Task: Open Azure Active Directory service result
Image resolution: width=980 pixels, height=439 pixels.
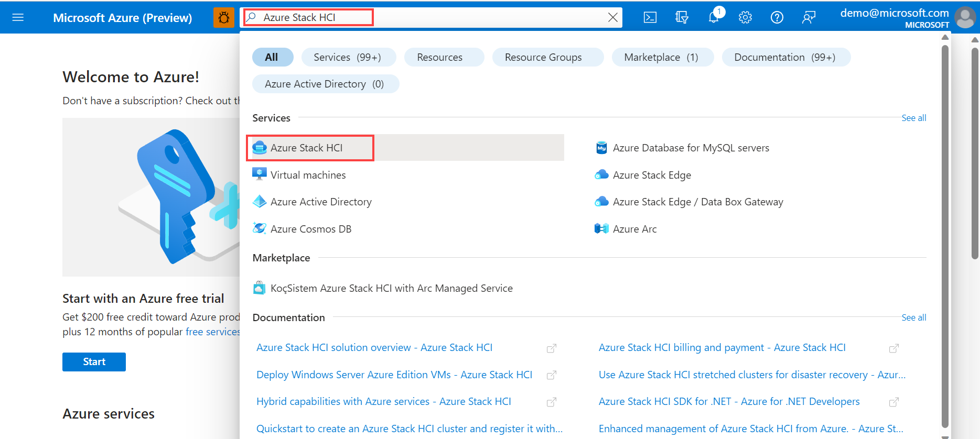Action: pyautogui.click(x=321, y=202)
